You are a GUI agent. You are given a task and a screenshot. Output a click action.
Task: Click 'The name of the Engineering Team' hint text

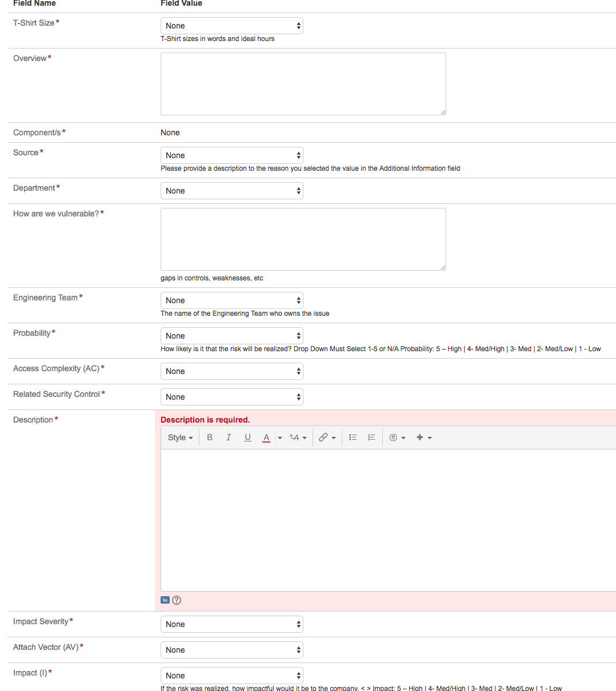click(245, 314)
